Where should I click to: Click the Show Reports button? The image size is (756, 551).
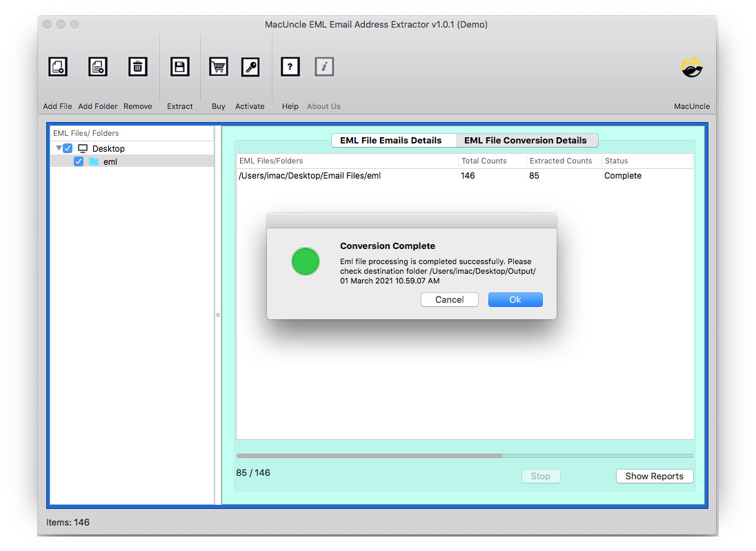(655, 476)
